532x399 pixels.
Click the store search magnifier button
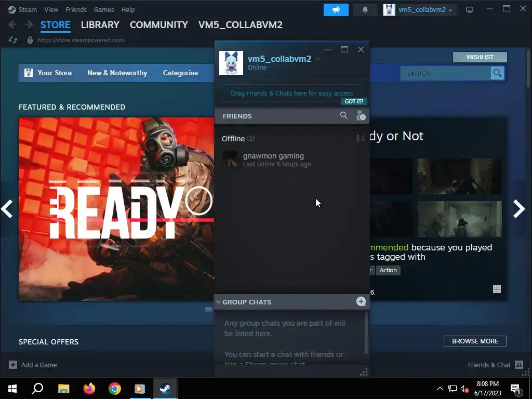[497, 73]
